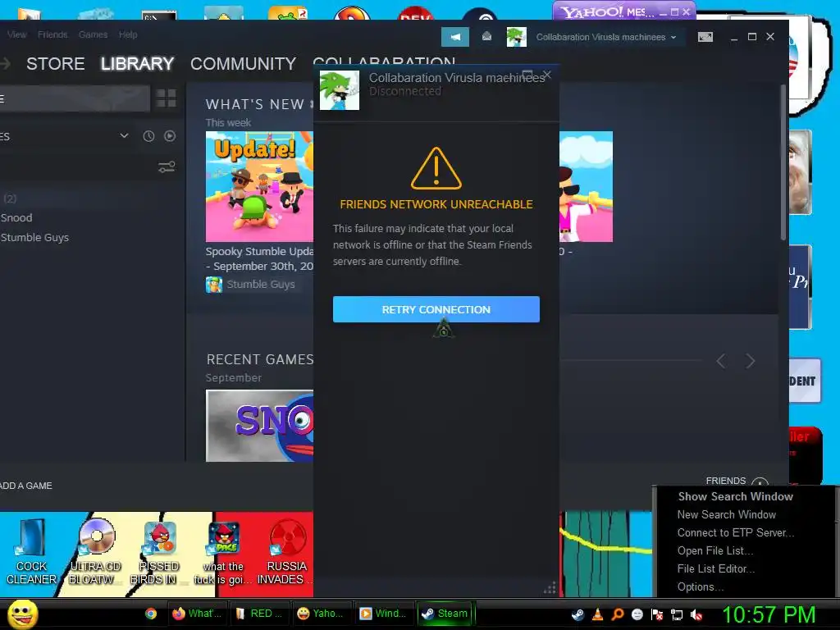Image resolution: width=840 pixels, height=630 pixels.
Task: Click the network computer tray icon
Action: 677,615
